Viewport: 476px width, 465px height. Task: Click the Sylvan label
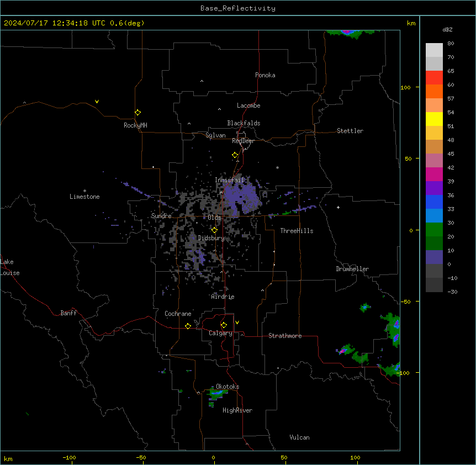(215, 135)
